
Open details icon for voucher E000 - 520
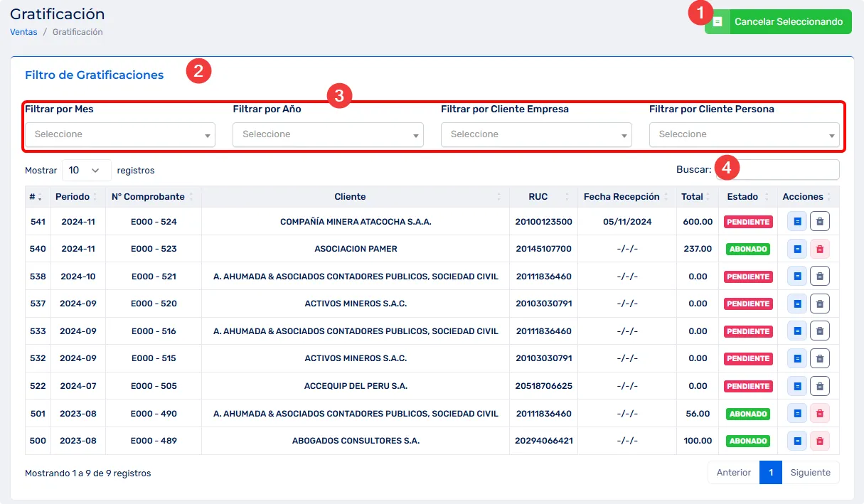(x=797, y=304)
